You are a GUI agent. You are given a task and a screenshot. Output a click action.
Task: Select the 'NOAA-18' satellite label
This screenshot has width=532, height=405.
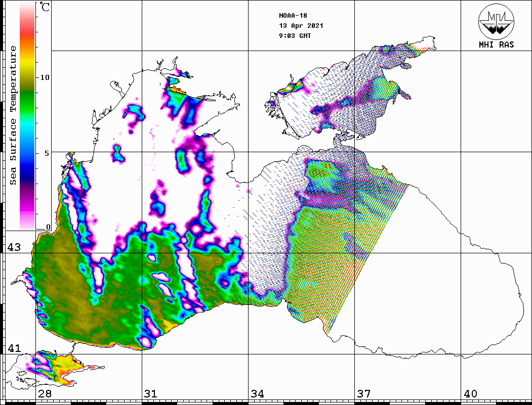293,16
